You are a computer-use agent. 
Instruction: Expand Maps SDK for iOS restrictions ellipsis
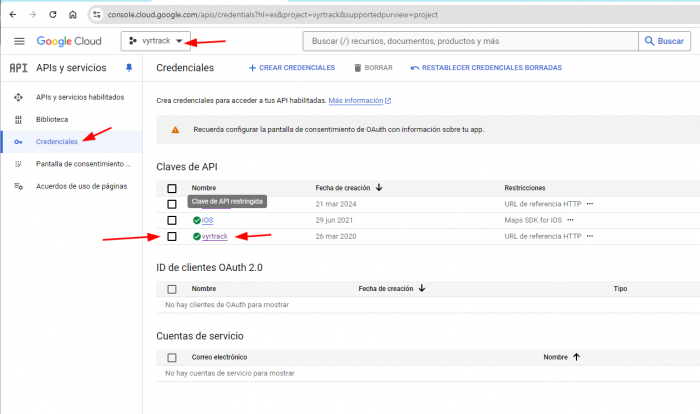pyautogui.click(x=570, y=220)
